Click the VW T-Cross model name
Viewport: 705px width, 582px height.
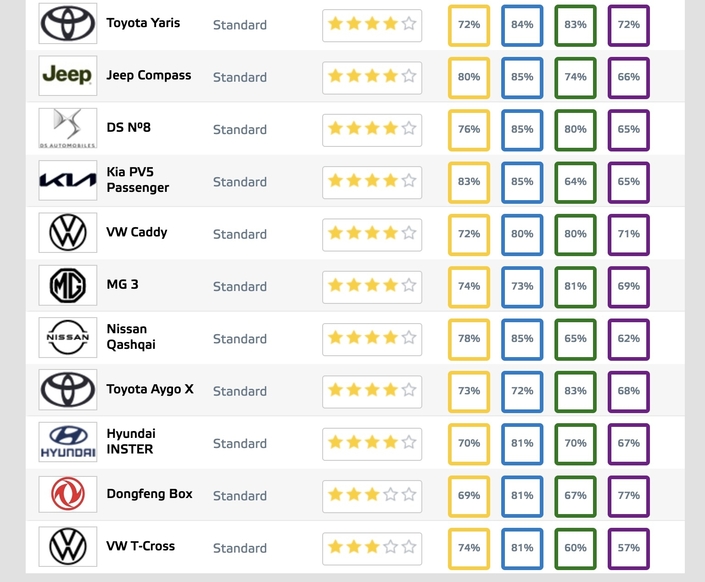coord(140,547)
